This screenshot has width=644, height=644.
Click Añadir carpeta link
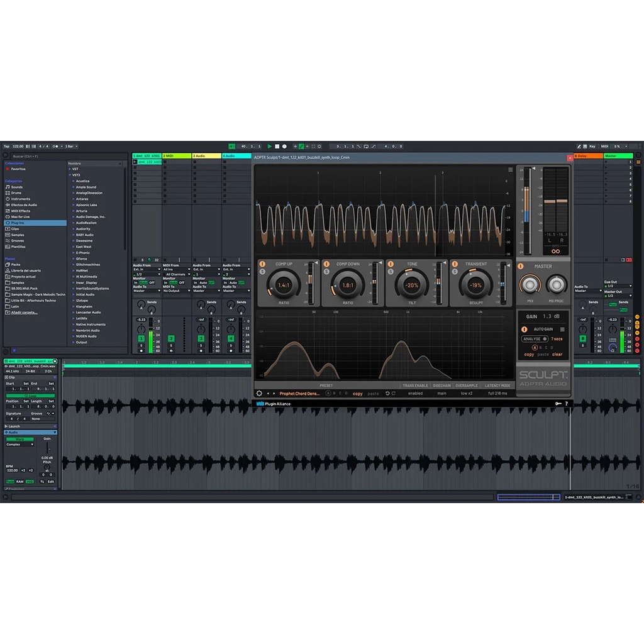click(24, 313)
